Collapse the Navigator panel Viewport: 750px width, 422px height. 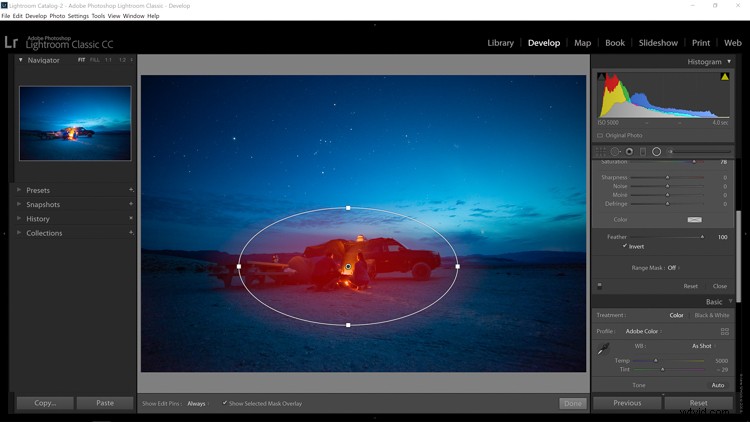coord(21,60)
